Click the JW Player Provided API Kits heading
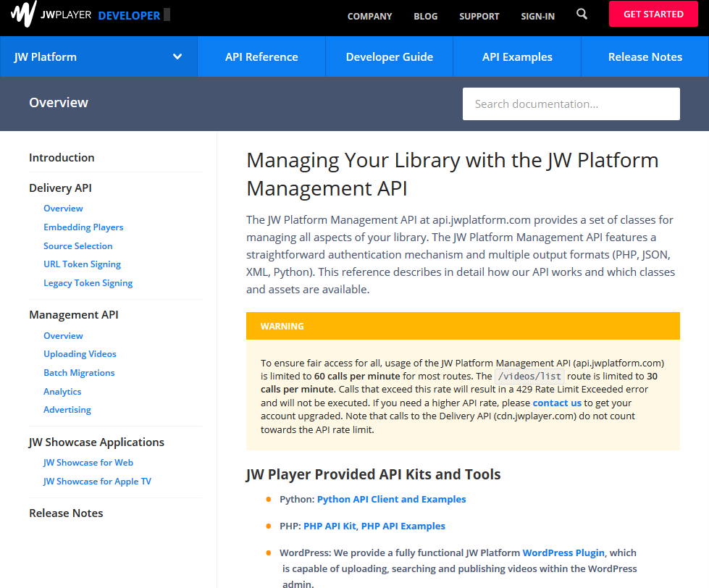 373,474
